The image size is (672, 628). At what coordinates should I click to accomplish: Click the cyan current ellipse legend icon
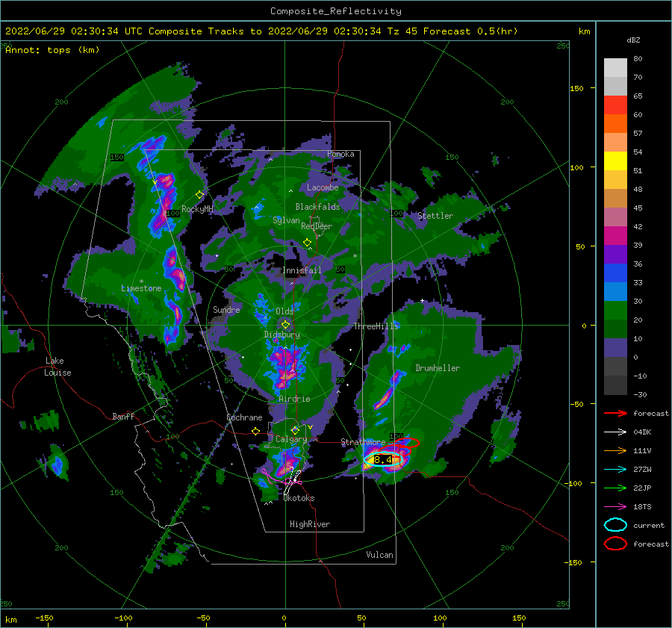tap(615, 525)
